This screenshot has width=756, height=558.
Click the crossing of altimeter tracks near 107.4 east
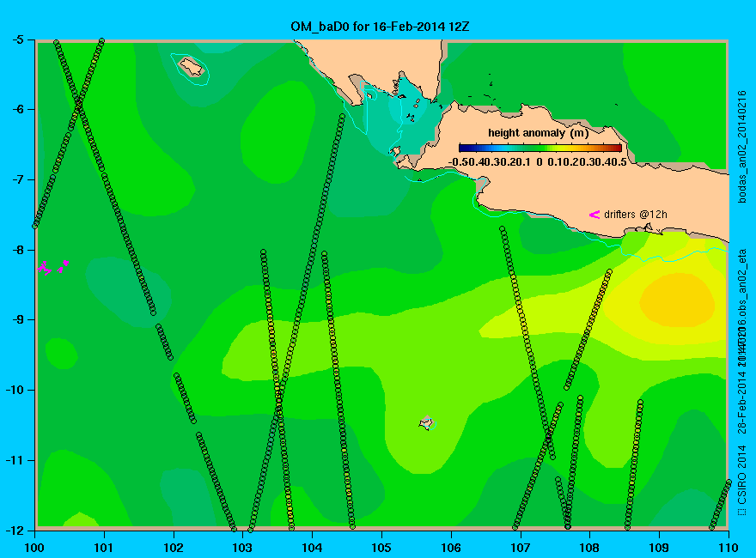pos(548,438)
